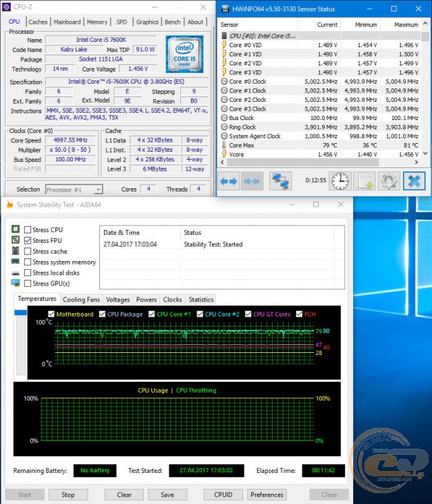Toggle PCH temperature graph checkbox

click(299, 314)
